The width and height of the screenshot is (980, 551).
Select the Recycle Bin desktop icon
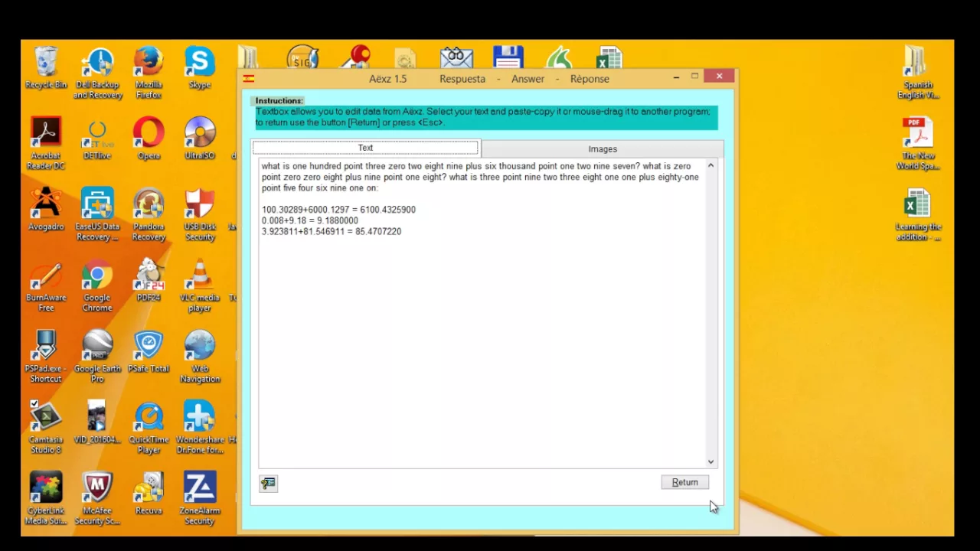46,68
